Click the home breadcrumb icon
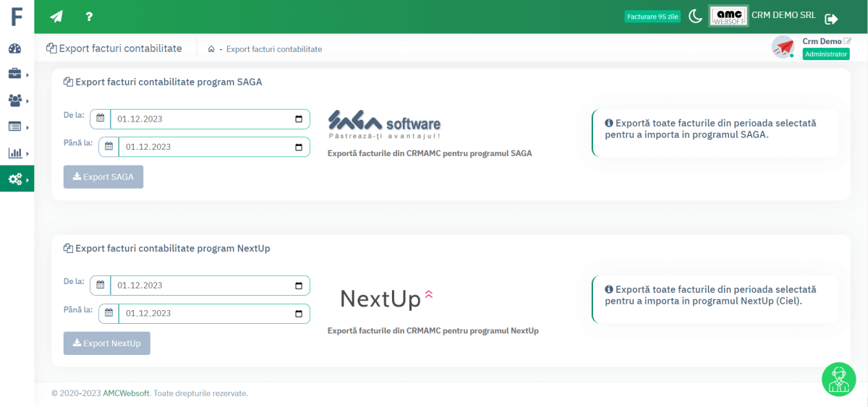Screen dimensions: 868x407 pos(211,49)
